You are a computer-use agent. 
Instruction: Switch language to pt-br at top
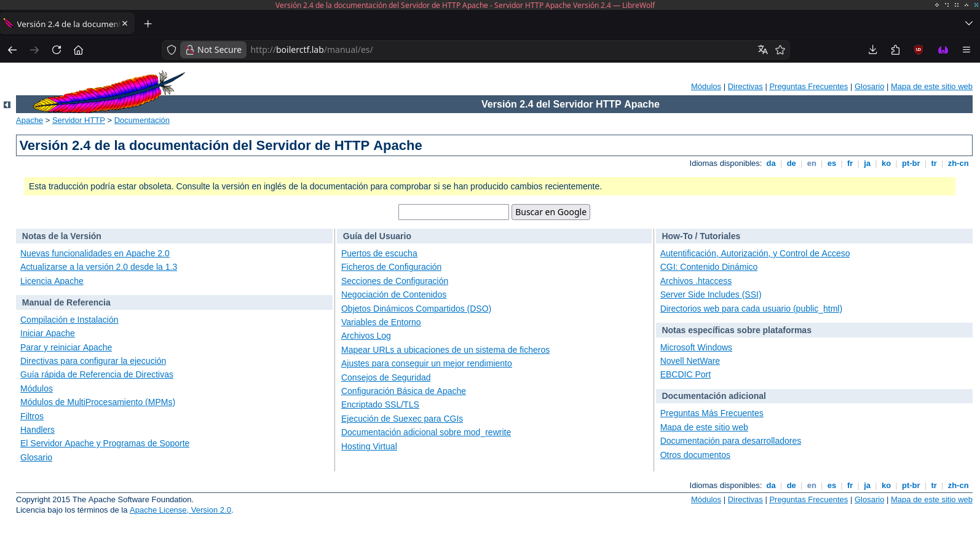pos(911,164)
